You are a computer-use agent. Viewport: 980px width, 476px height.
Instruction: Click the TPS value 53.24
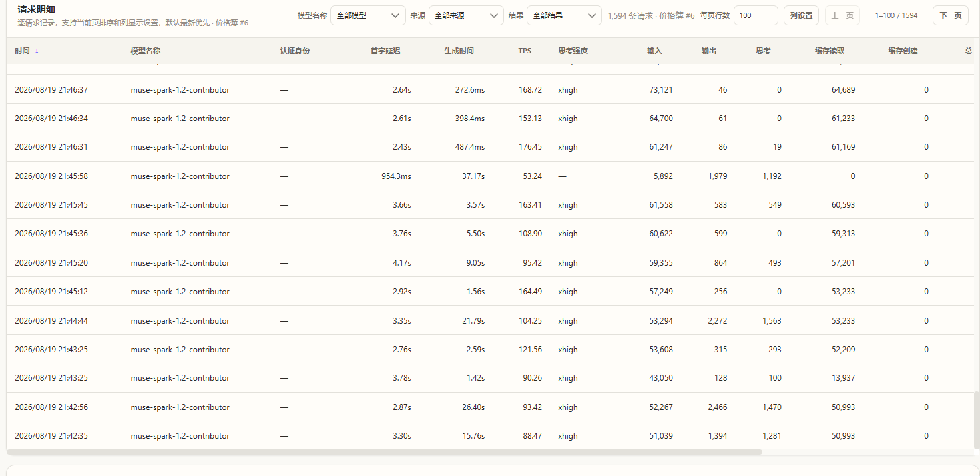[x=533, y=176]
